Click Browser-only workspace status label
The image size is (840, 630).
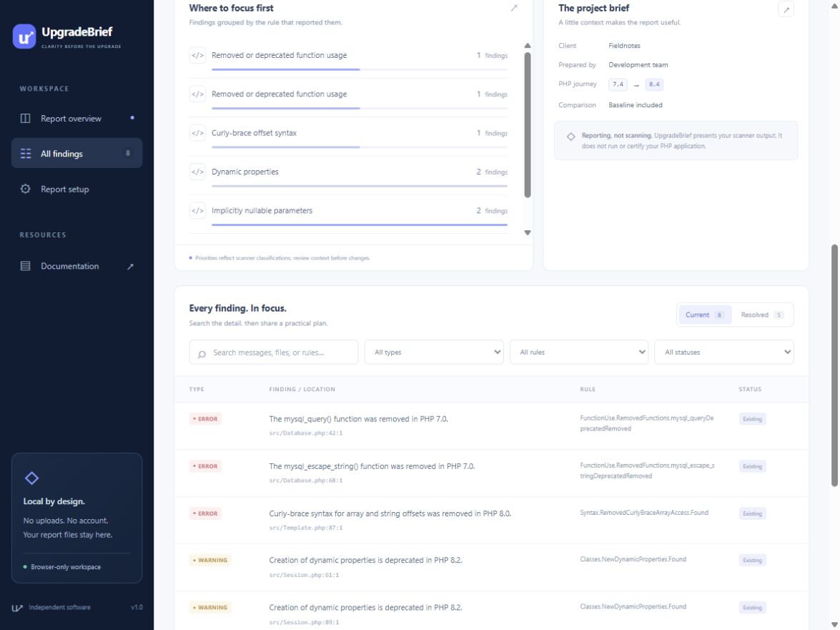[65, 567]
